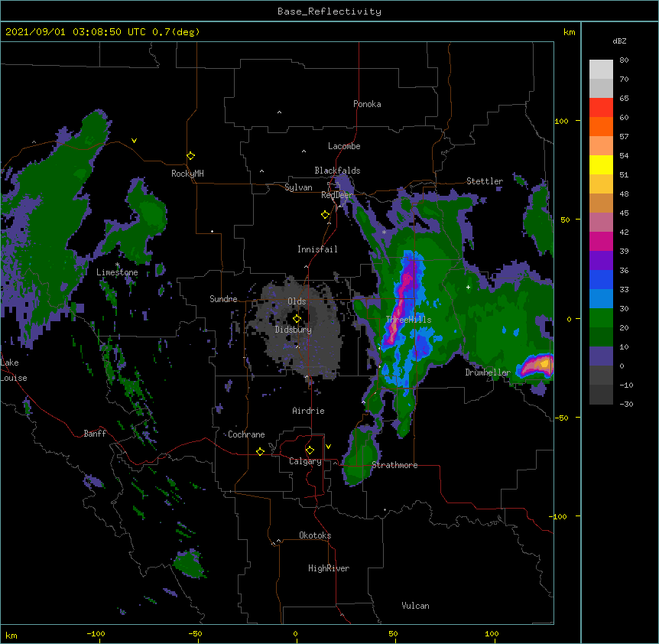
Task: Select the yellow diamond marker south of RedDeer
Action: (x=325, y=215)
